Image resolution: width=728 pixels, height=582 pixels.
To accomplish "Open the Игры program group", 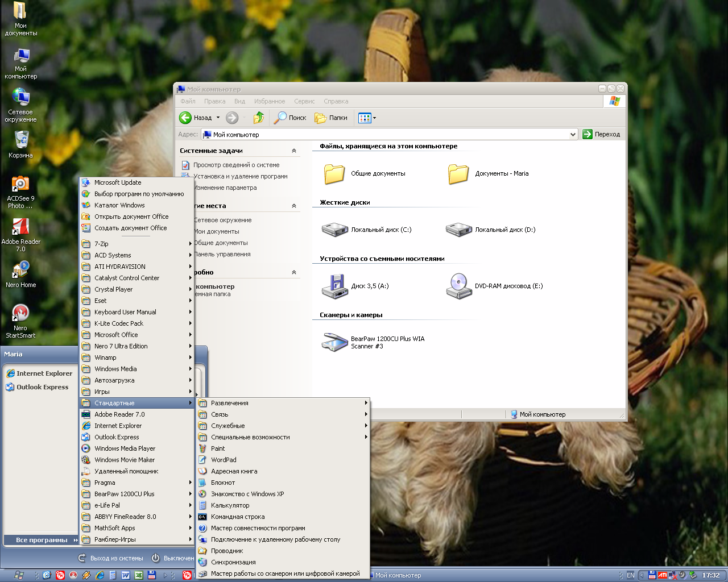I will click(136, 392).
